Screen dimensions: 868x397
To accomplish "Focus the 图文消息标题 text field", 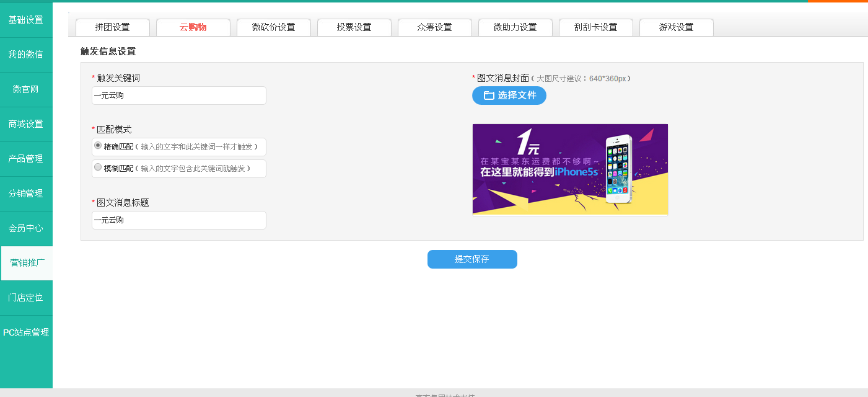I will (x=179, y=220).
